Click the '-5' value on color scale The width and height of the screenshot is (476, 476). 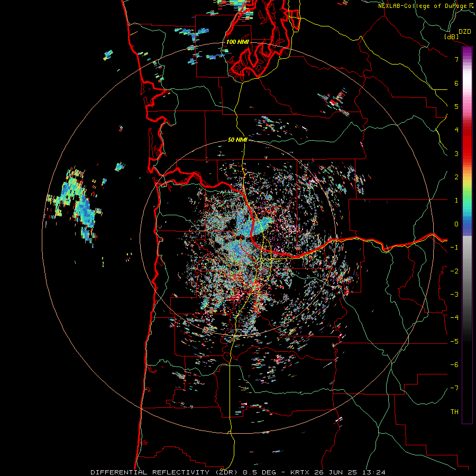(454, 342)
